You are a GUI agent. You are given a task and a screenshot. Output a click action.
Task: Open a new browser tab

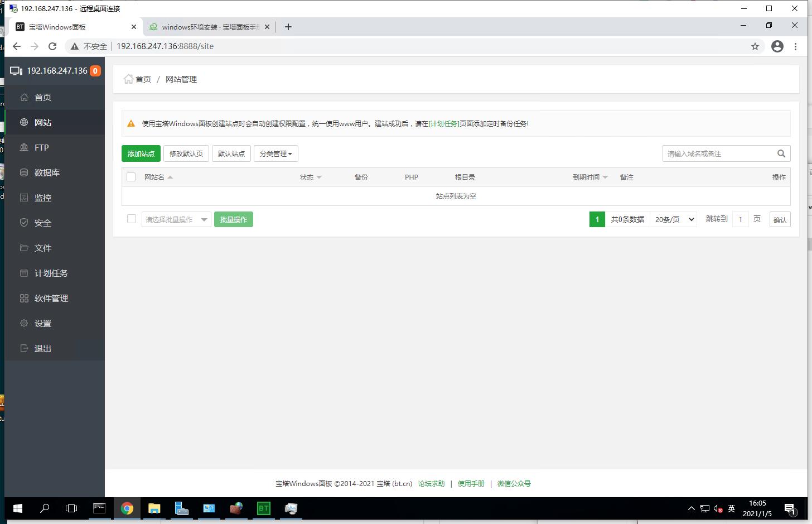(x=288, y=27)
